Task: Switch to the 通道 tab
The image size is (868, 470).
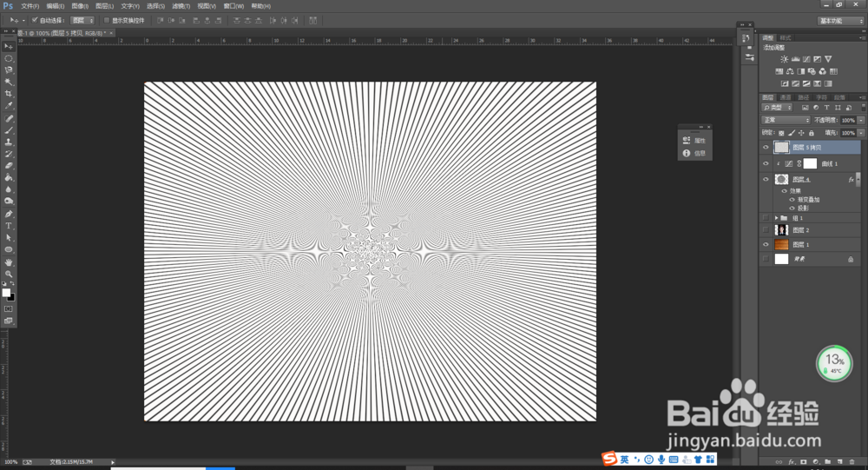Action: pos(786,97)
